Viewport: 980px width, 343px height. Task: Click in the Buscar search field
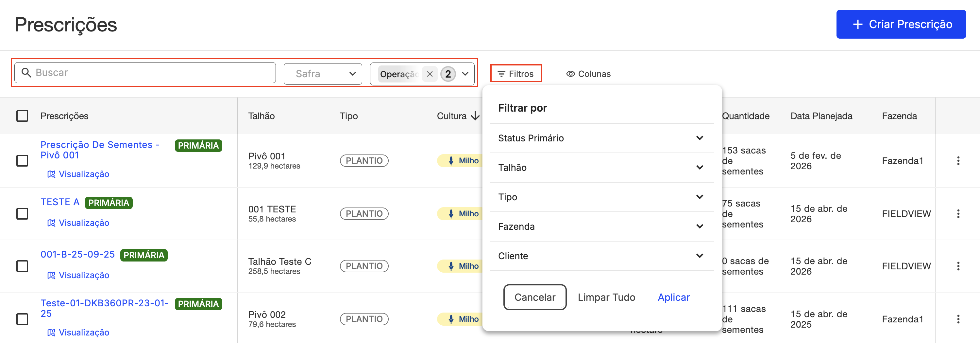click(145, 72)
